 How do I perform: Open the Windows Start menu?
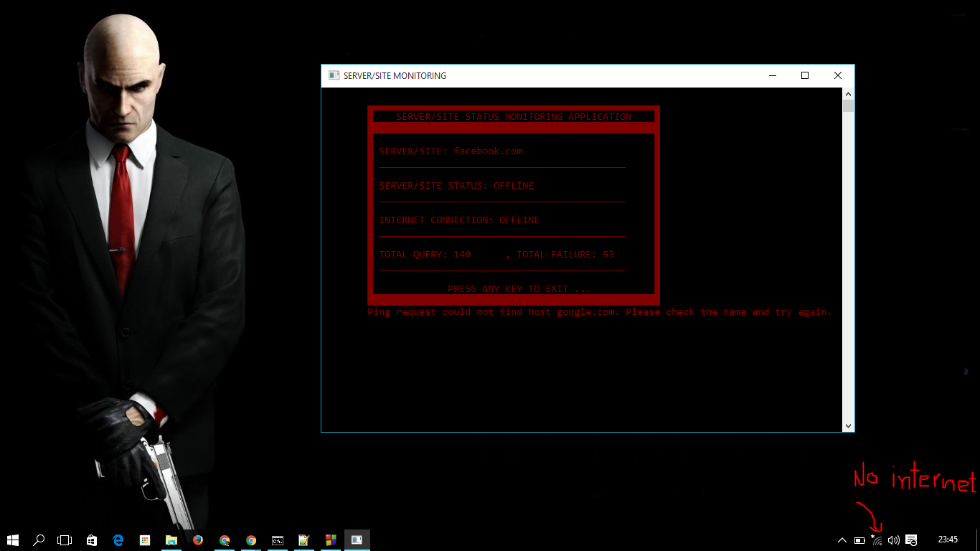13,540
